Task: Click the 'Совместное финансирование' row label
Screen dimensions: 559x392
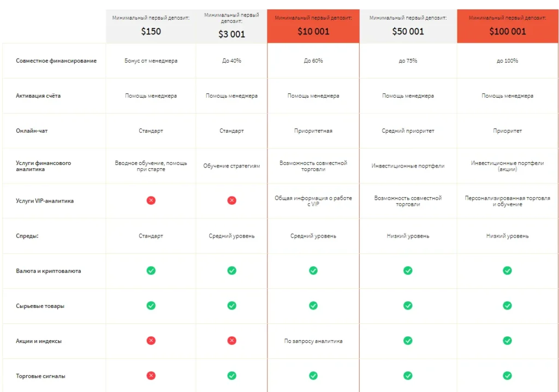Action: click(56, 61)
